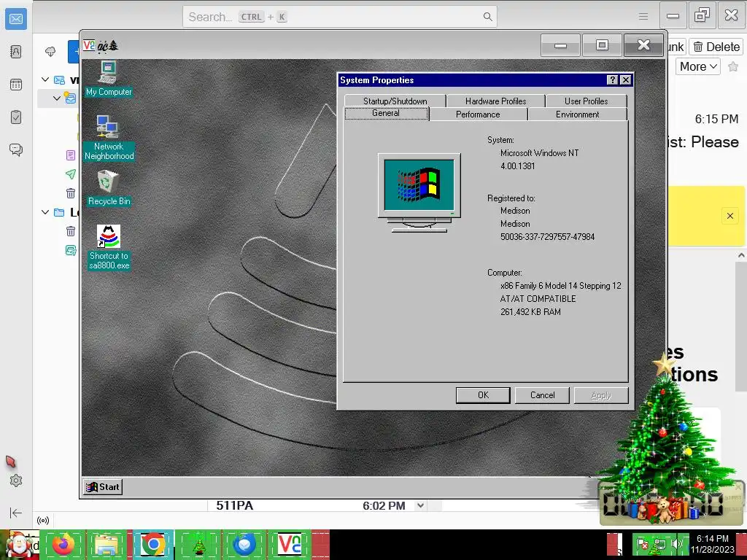The height and width of the screenshot is (560, 747).
Task: Click the cloud download icon above the folder tree
Action: (50, 52)
